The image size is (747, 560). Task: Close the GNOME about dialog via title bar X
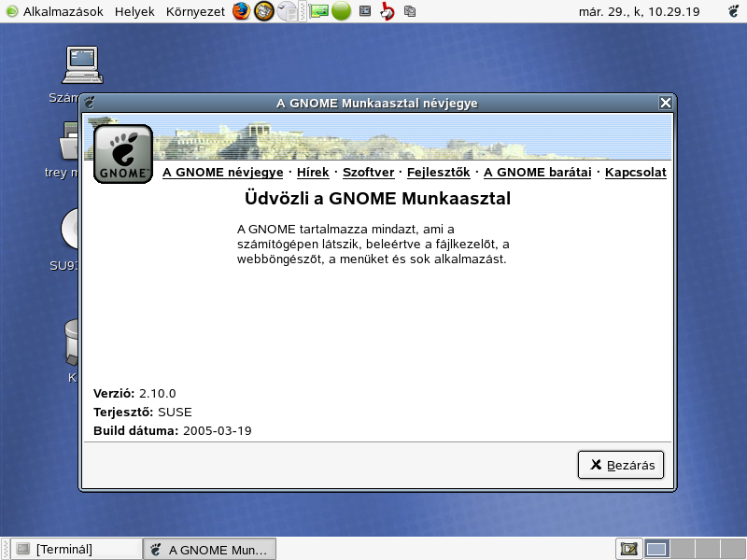click(x=666, y=103)
